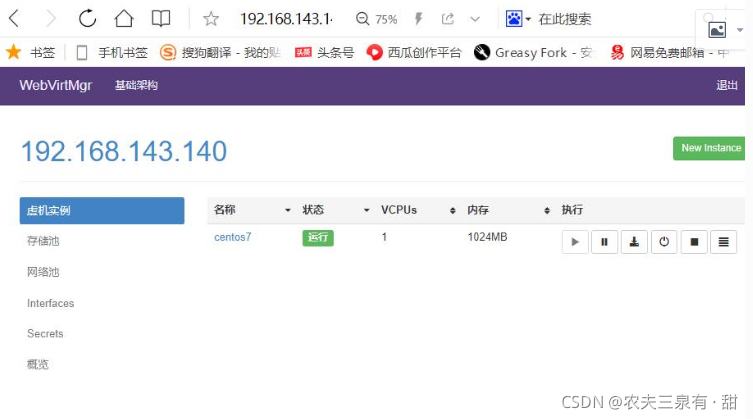
Task: Click the share icon in the address bar
Action: (x=448, y=19)
